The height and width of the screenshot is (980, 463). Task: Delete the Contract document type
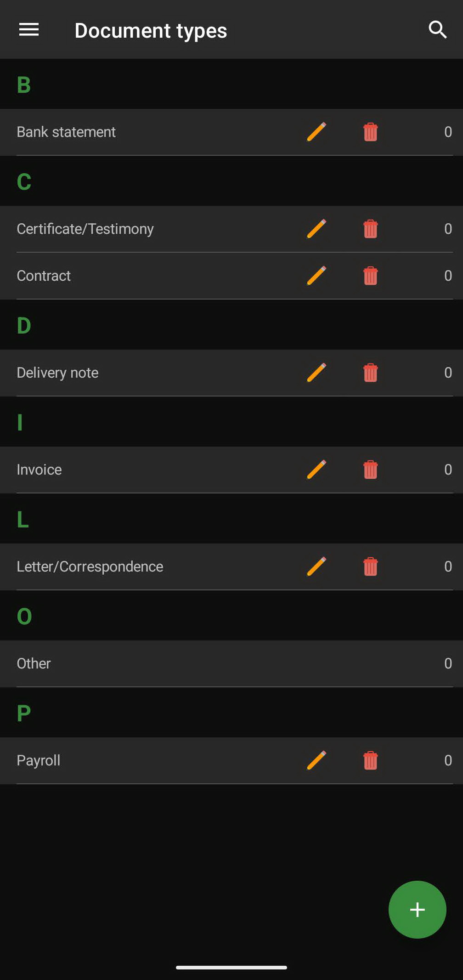tap(371, 276)
